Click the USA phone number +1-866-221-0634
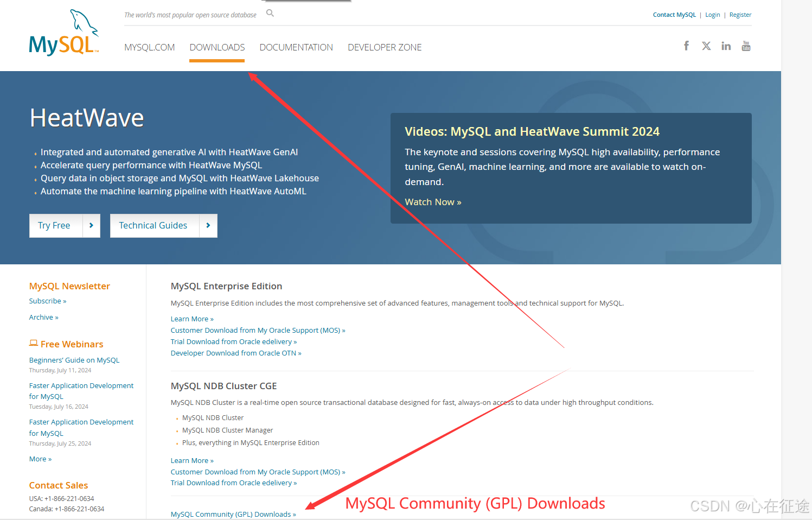This screenshot has width=812, height=520. tap(69, 498)
